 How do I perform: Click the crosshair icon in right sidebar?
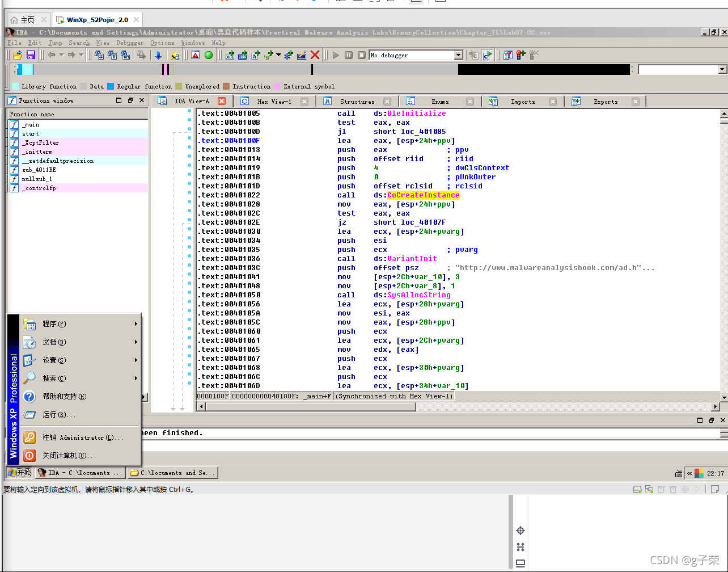pos(520,531)
